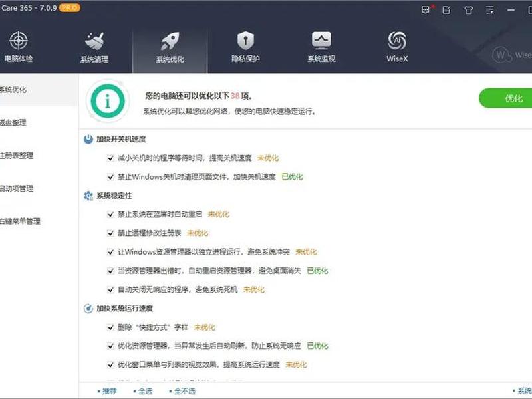The image size is (532, 399).
Task: Click 未优化 status beside 删除"快捷方式"字样
Action: pos(204,327)
